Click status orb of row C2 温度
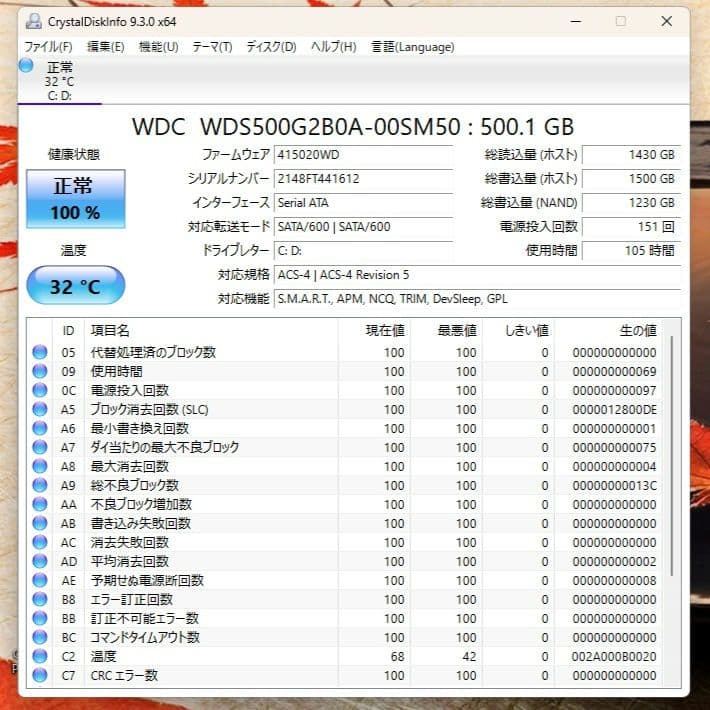Image resolution: width=710 pixels, height=710 pixels. click(x=40, y=657)
